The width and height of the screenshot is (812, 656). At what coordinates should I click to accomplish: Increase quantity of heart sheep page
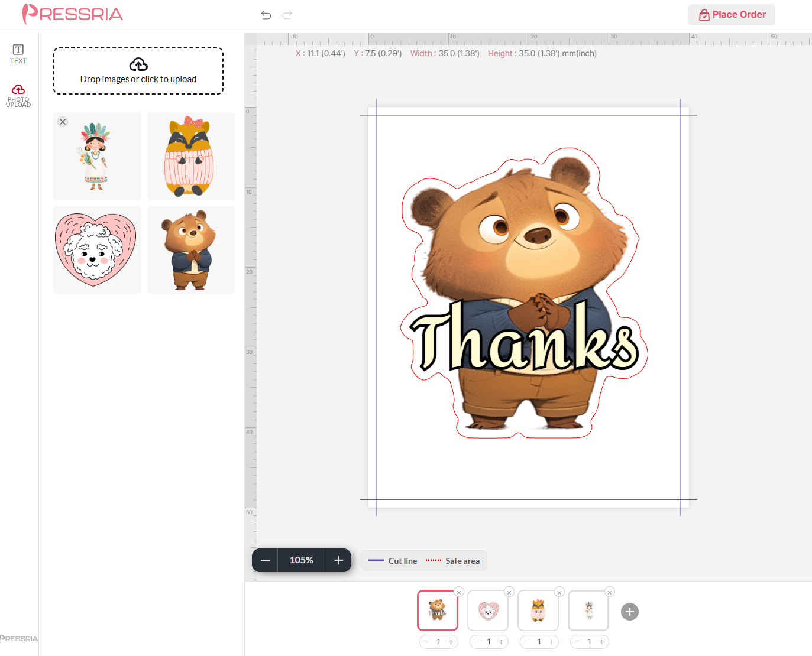[x=502, y=642]
